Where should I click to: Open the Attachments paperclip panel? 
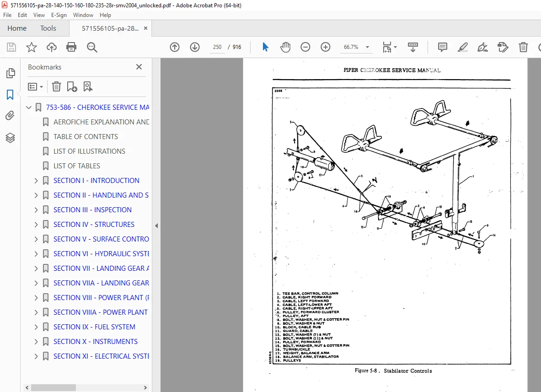10,116
